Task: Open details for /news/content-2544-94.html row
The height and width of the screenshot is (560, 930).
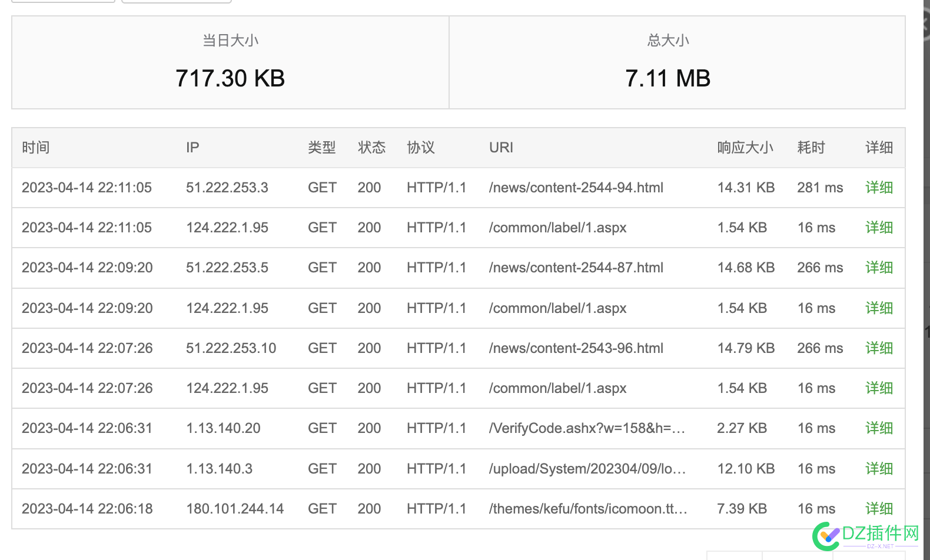Action: [879, 188]
